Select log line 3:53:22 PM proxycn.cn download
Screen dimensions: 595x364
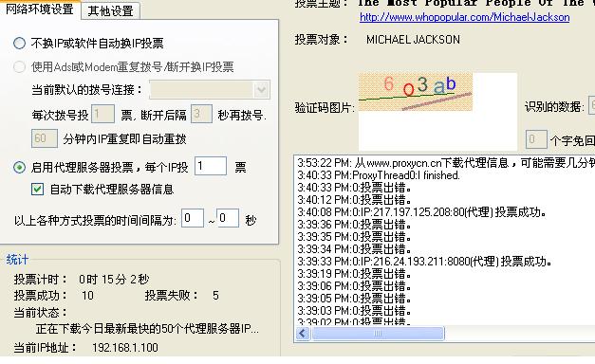(x=446, y=163)
